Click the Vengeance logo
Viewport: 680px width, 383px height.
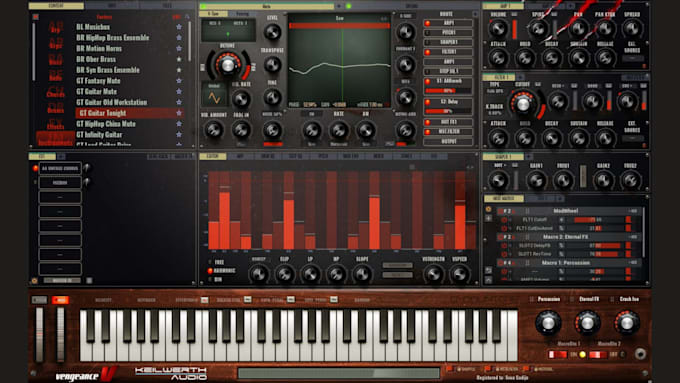click(x=86, y=374)
